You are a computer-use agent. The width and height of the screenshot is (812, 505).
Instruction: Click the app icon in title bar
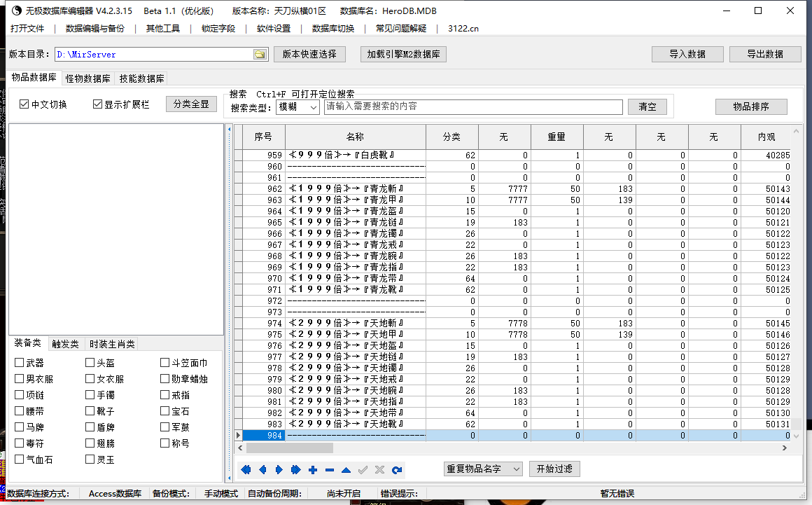(x=17, y=11)
